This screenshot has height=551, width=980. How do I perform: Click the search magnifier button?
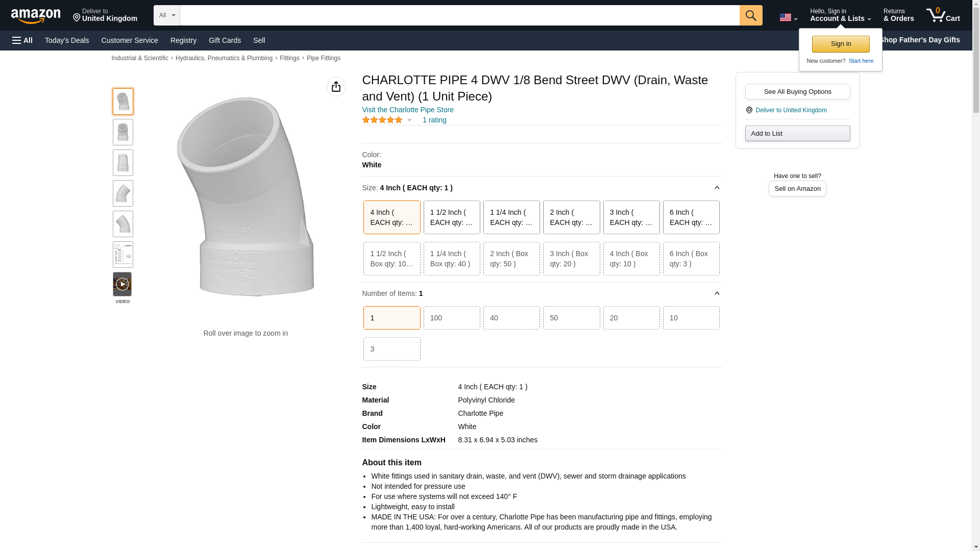pos(750,15)
